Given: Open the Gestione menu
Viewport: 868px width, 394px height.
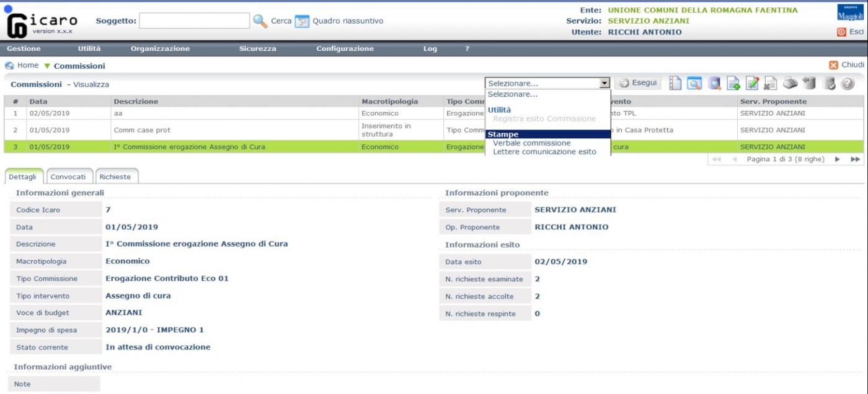Looking at the screenshot, I should click(24, 48).
